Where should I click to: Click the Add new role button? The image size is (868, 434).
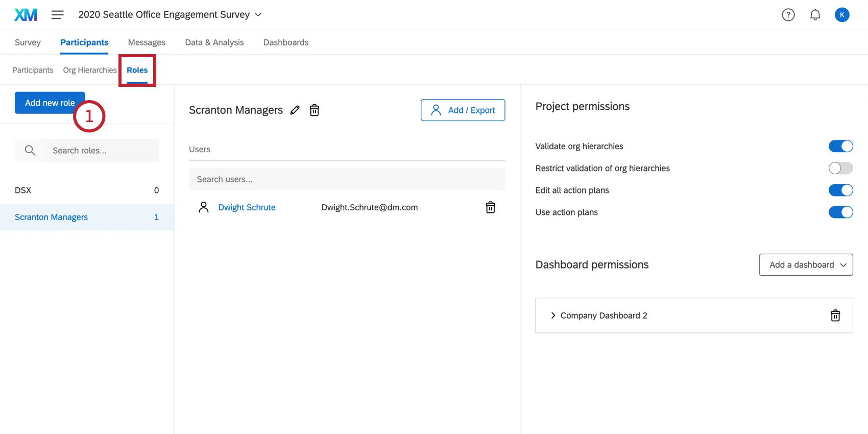tap(50, 103)
